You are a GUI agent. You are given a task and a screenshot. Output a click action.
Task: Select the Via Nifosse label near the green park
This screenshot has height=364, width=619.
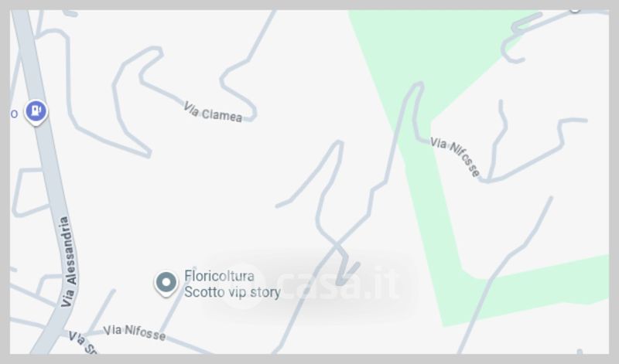point(455,156)
